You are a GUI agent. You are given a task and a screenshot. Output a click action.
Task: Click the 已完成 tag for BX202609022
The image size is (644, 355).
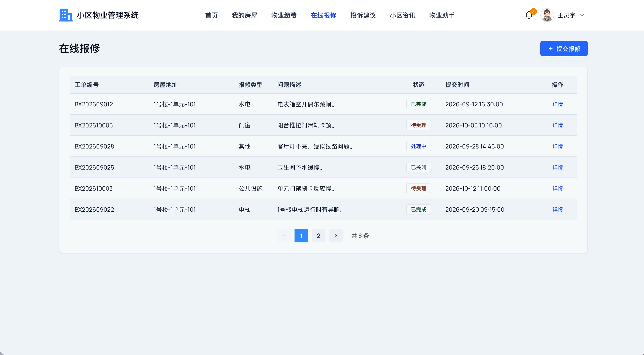click(x=419, y=209)
